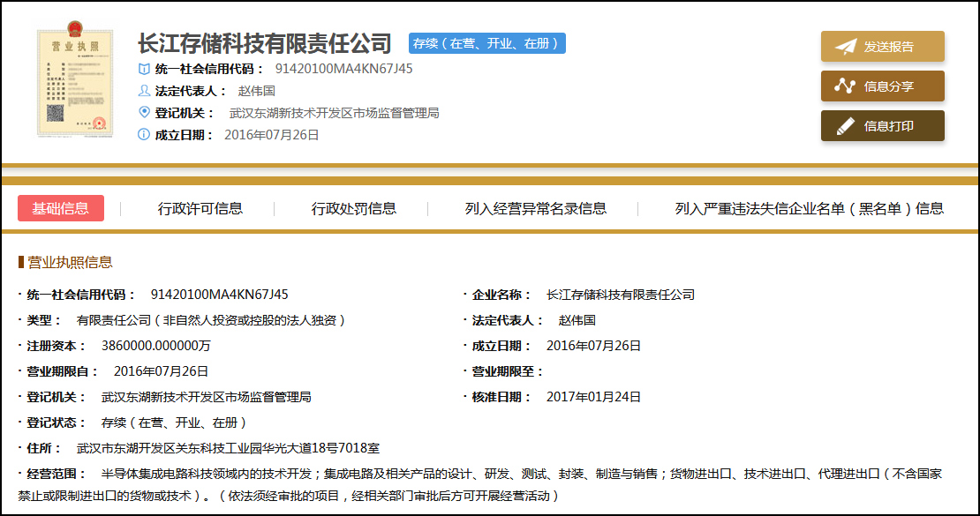Open the business license thumbnail image
The image size is (980, 516).
tap(76, 84)
